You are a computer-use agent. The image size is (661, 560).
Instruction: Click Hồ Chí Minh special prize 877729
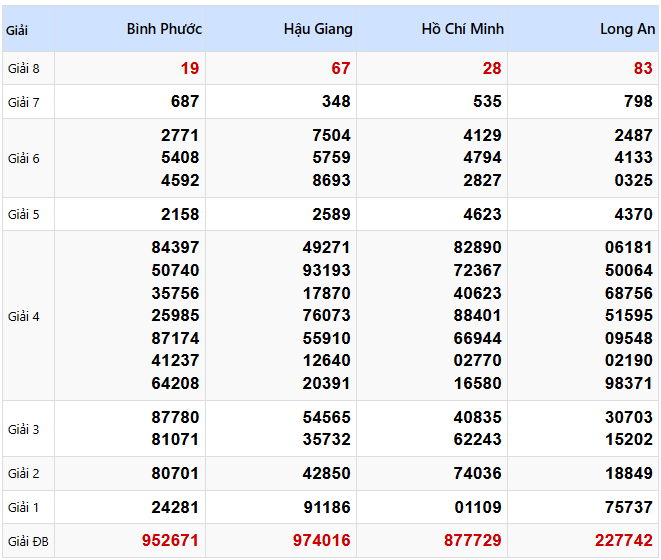473,541
